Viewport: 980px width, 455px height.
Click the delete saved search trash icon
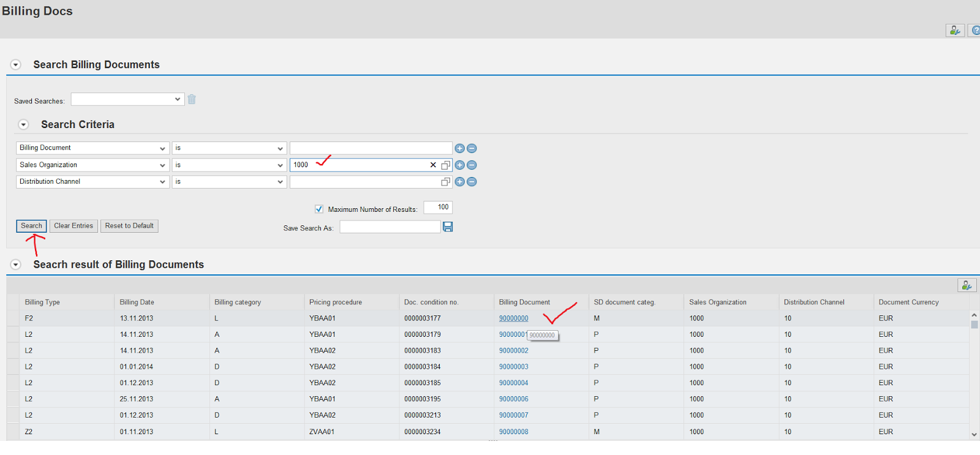(x=192, y=99)
